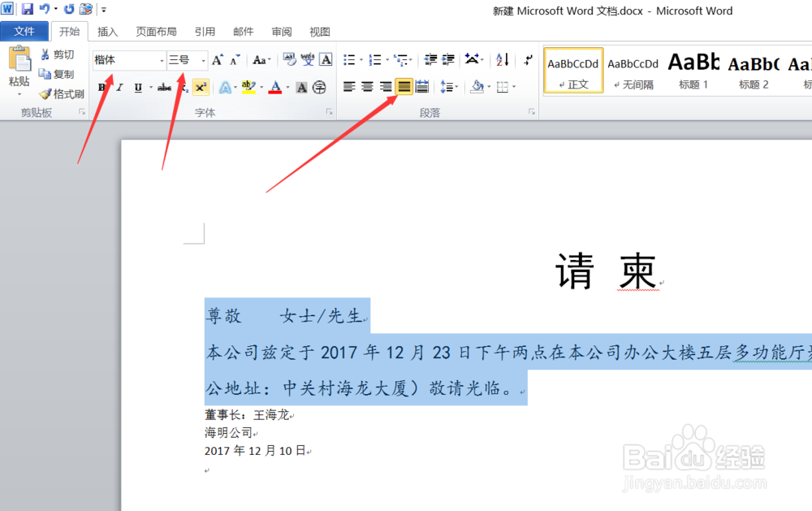Viewport: 812px width, 511px height.
Task: Center align the selected paragraph
Action: tap(366, 86)
